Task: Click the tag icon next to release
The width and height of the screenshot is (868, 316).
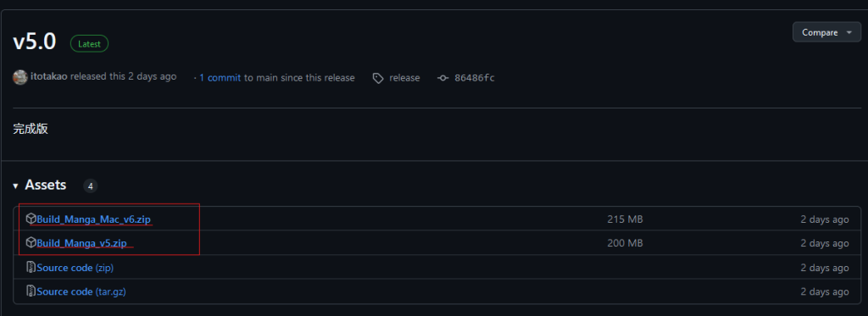Action: pos(377,78)
